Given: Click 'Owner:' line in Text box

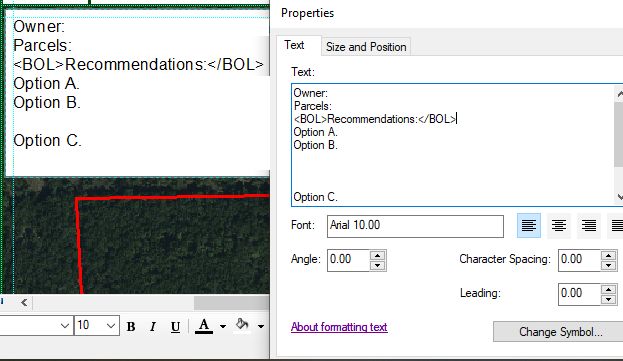Looking at the screenshot, I should [311, 93].
